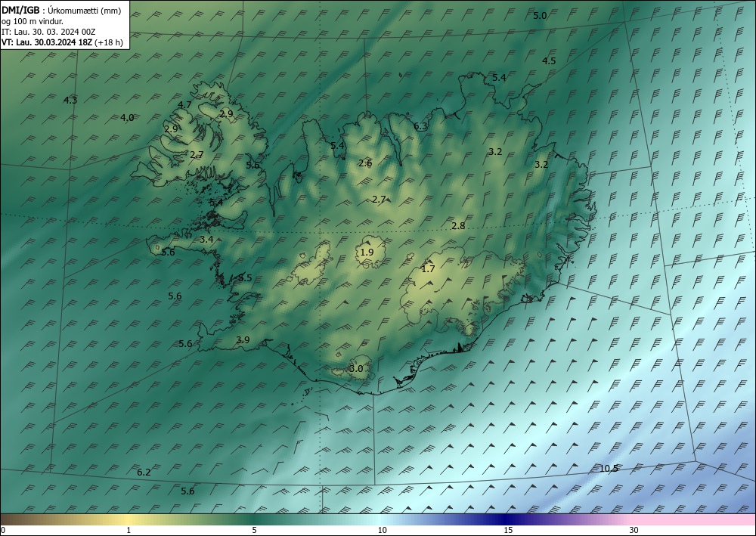
Task: Click the 'og 100 m vindur.' subtitle line
Action: [33, 21]
